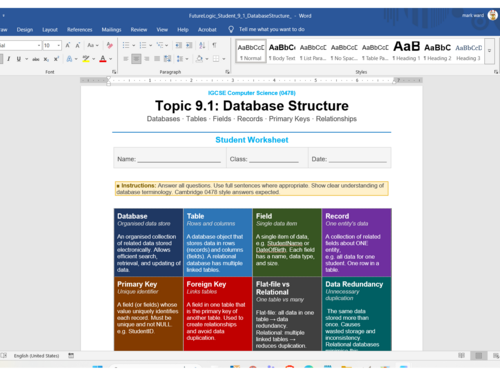This screenshot has height=375, width=500.
Task: Apply the Heading 2 style
Action: click(x=437, y=51)
